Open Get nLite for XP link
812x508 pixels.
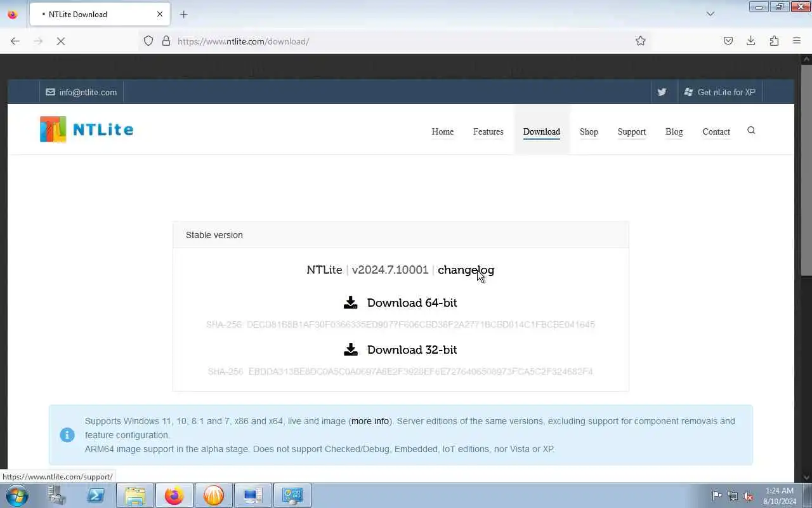point(719,92)
